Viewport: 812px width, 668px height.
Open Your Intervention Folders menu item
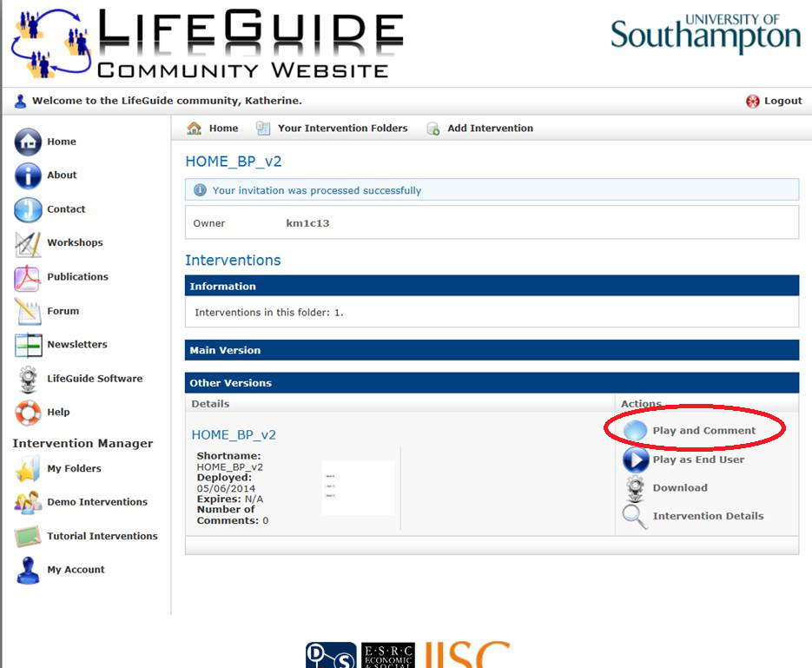343,129
